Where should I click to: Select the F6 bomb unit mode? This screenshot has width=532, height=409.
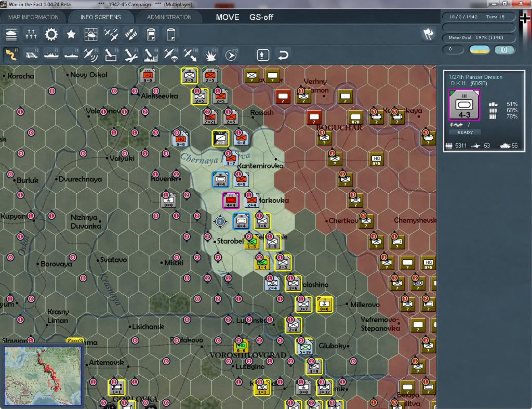pyautogui.click(x=111, y=55)
